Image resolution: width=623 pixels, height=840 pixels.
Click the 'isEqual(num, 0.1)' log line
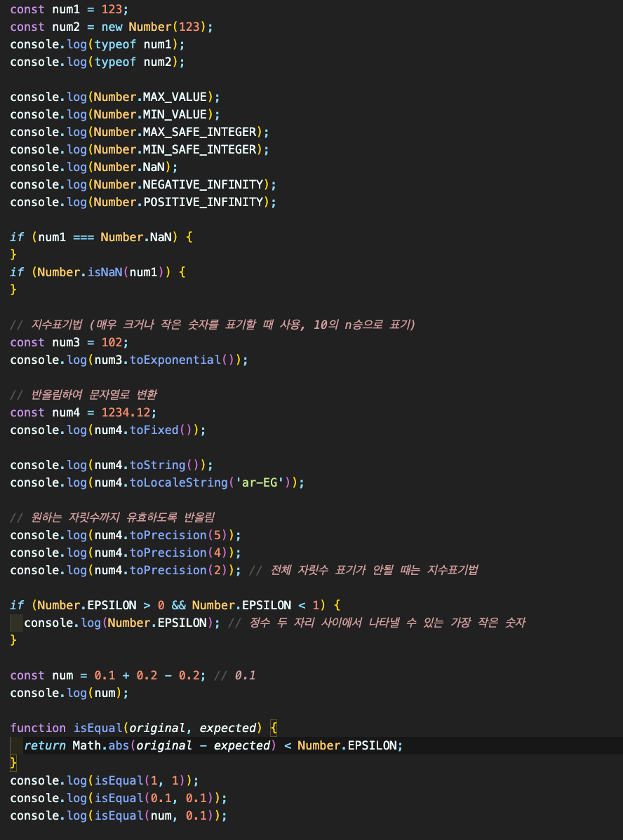(x=119, y=816)
